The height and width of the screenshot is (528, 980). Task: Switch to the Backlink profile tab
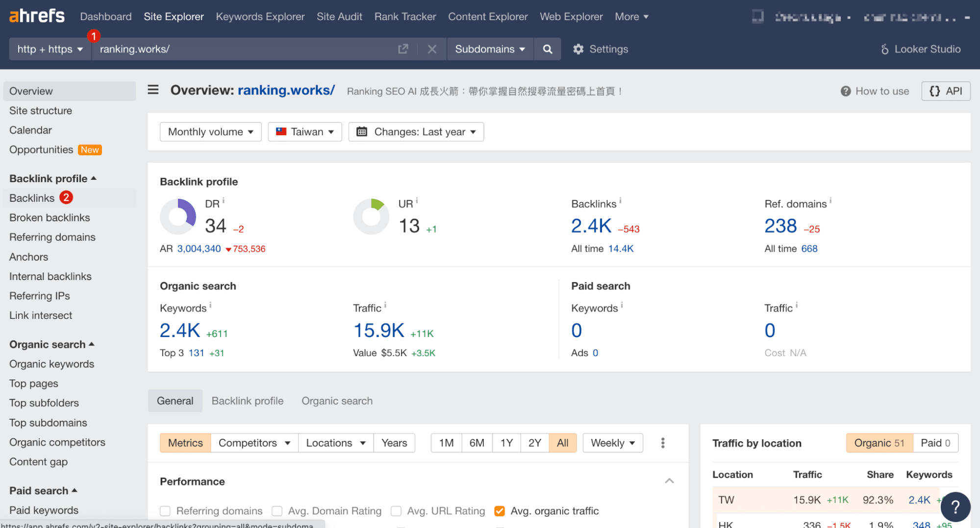(247, 401)
